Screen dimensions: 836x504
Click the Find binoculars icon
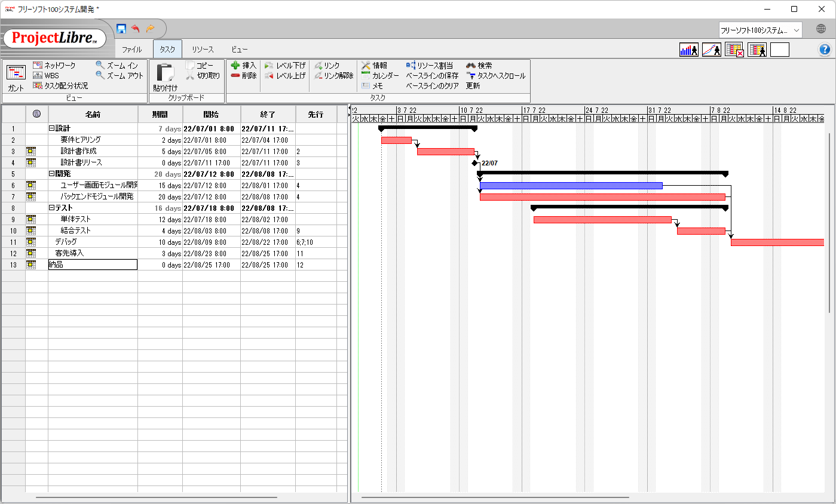click(x=471, y=65)
